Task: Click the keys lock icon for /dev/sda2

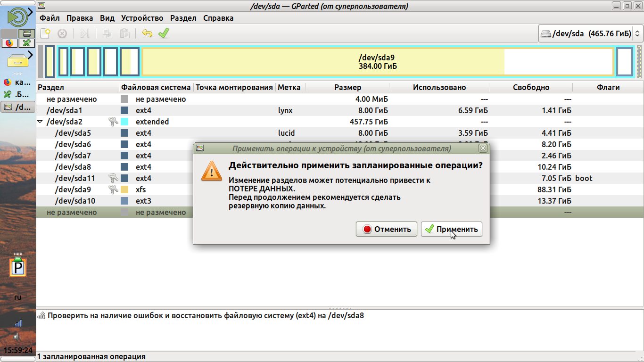Action: click(113, 122)
